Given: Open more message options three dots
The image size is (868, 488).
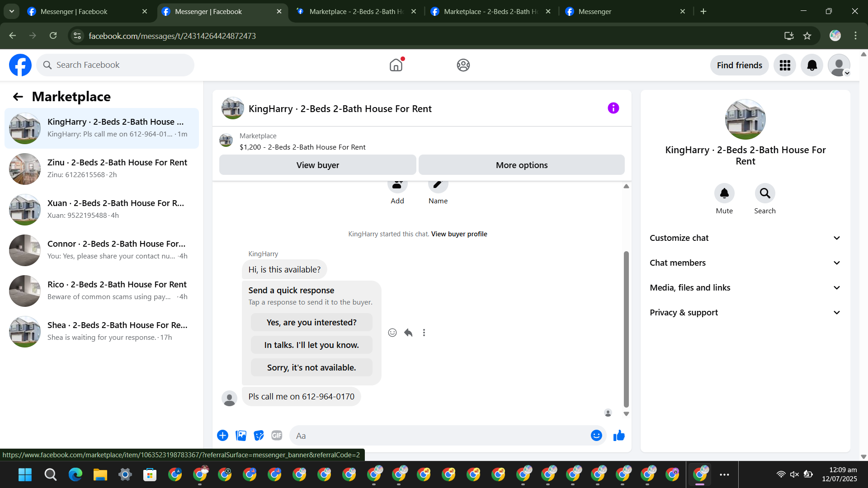Looking at the screenshot, I should [x=424, y=333].
